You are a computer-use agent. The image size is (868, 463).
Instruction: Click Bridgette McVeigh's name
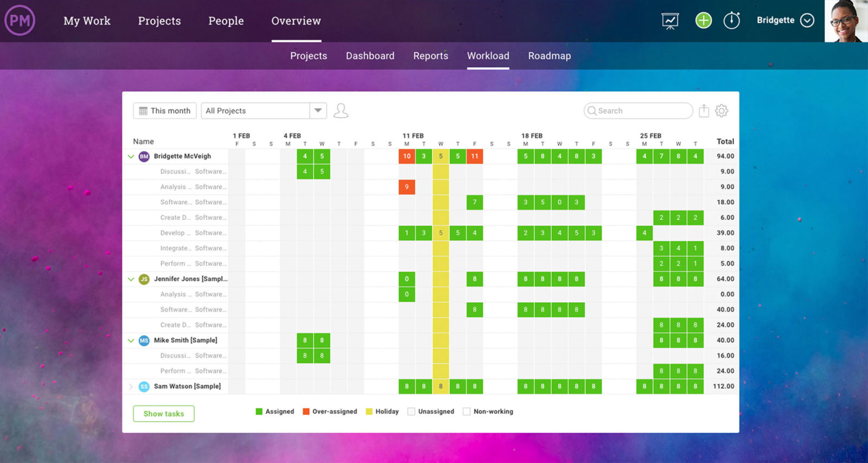coord(182,156)
